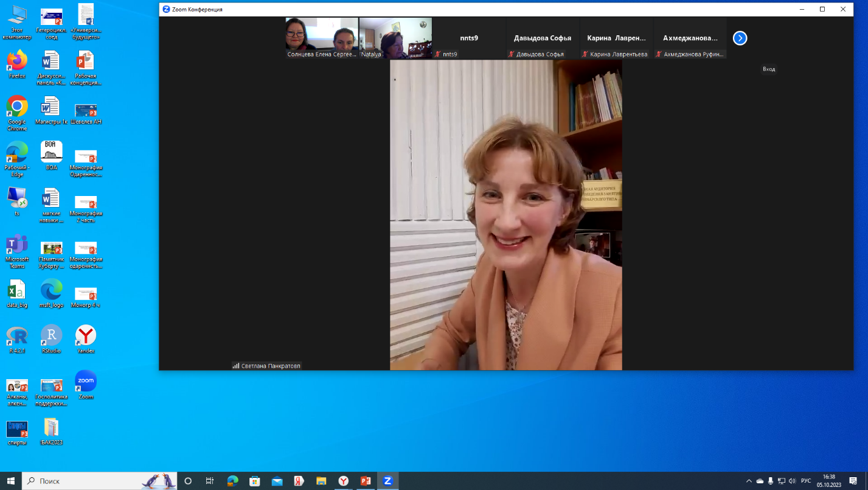Select the R 4.2.1 desktop shortcut

pos(17,340)
